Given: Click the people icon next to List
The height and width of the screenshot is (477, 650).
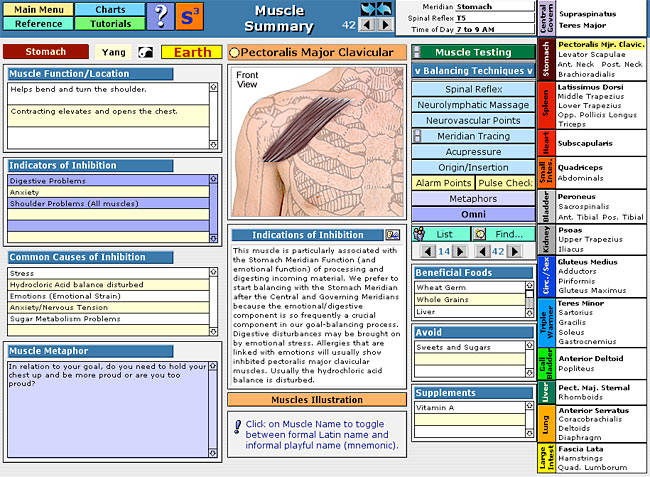Looking at the screenshot, I should pyautogui.click(x=419, y=234).
